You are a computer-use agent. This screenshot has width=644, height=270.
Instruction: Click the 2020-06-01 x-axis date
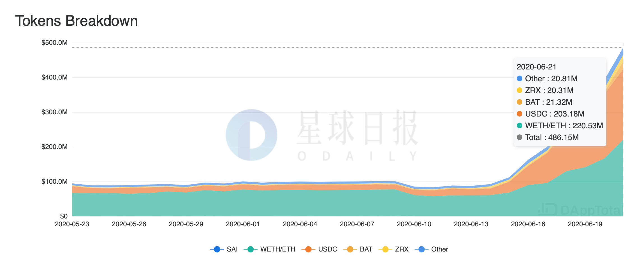[x=243, y=224]
